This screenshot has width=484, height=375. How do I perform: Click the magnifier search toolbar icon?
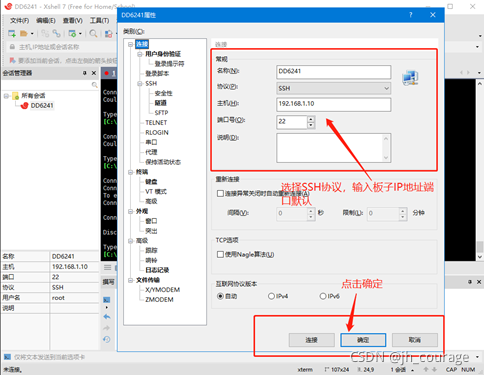(93, 33)
